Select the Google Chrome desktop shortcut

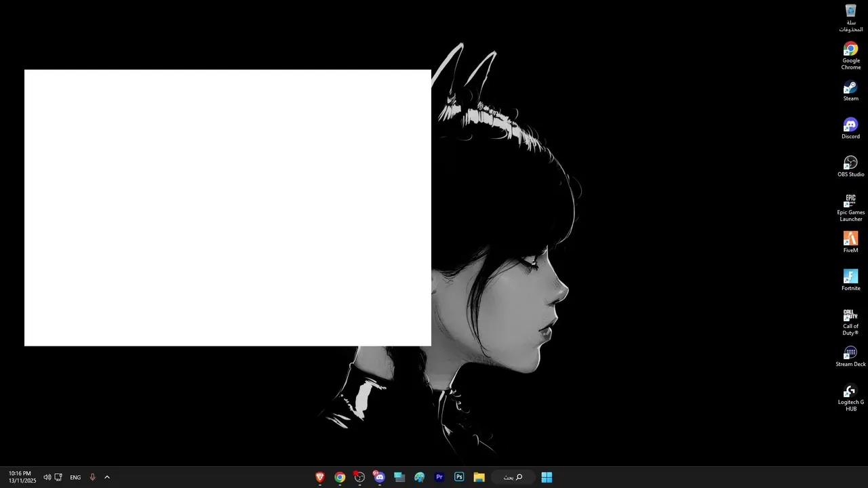click(x=850, y=56)
